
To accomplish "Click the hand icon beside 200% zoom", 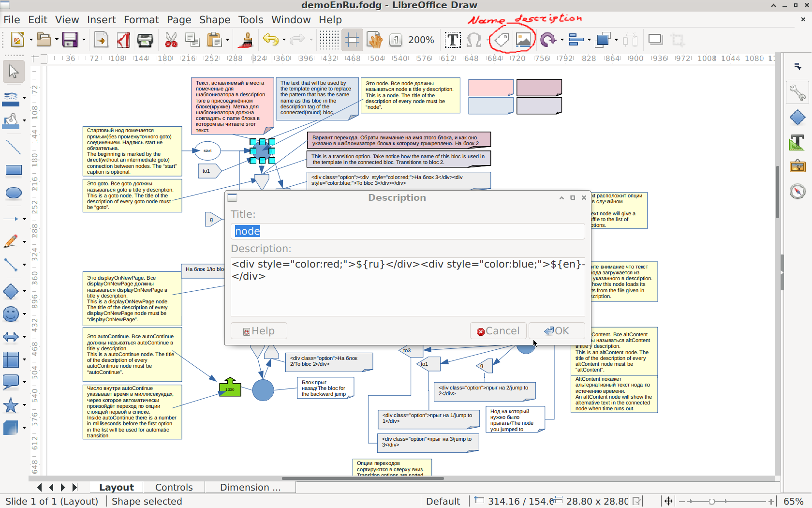I will tap(374, 40).
